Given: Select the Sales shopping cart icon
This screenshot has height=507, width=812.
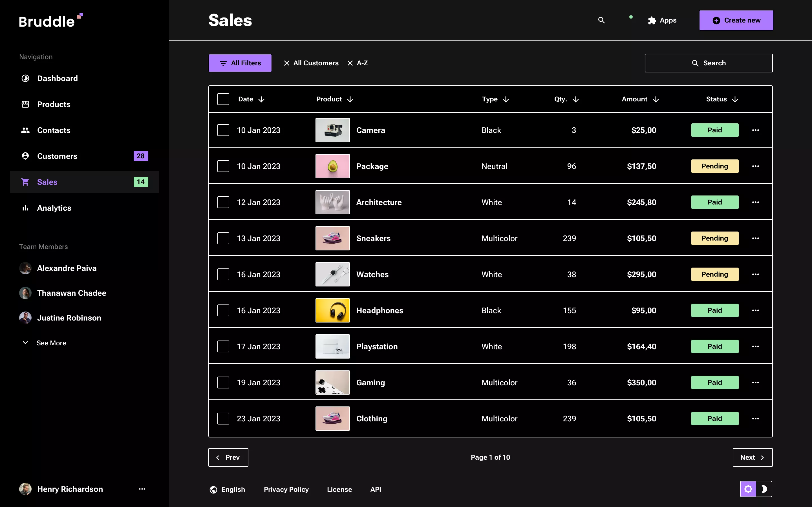Looking at the screenshot, I should click(25, 182).
